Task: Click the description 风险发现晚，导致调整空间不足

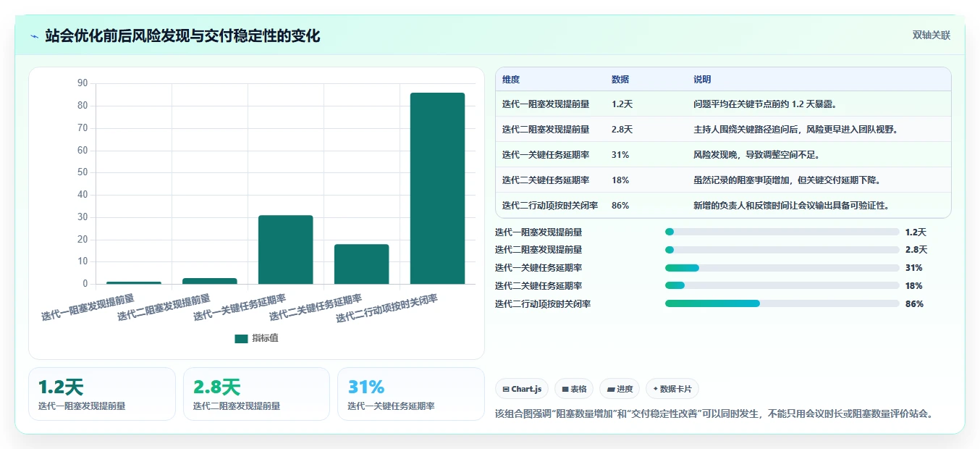Action: click(x=756, y=155)
